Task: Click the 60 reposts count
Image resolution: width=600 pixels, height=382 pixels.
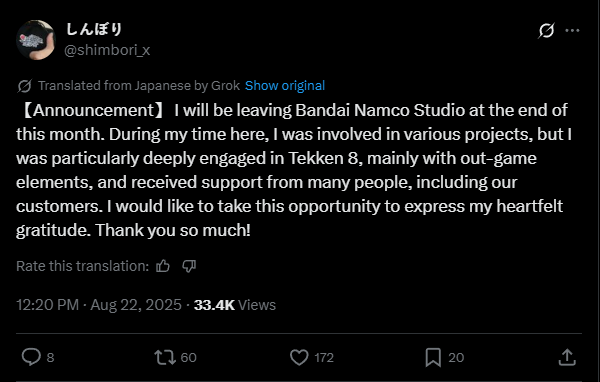Action: pos(188,358)
